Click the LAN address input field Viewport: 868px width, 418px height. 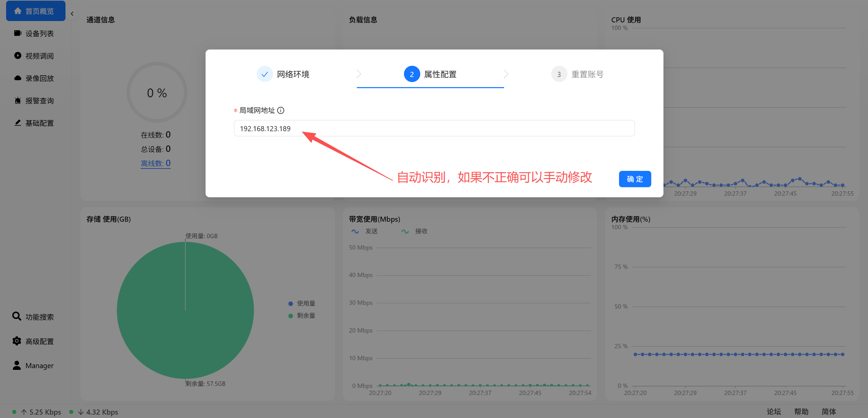(434, 128)
